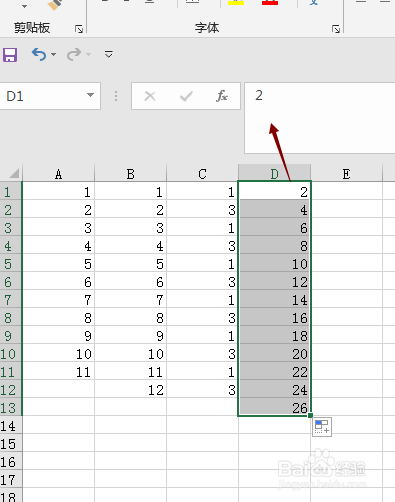395x502 pixels.
Task: Click cell D10 containing 20
Action: pos(274,354)
